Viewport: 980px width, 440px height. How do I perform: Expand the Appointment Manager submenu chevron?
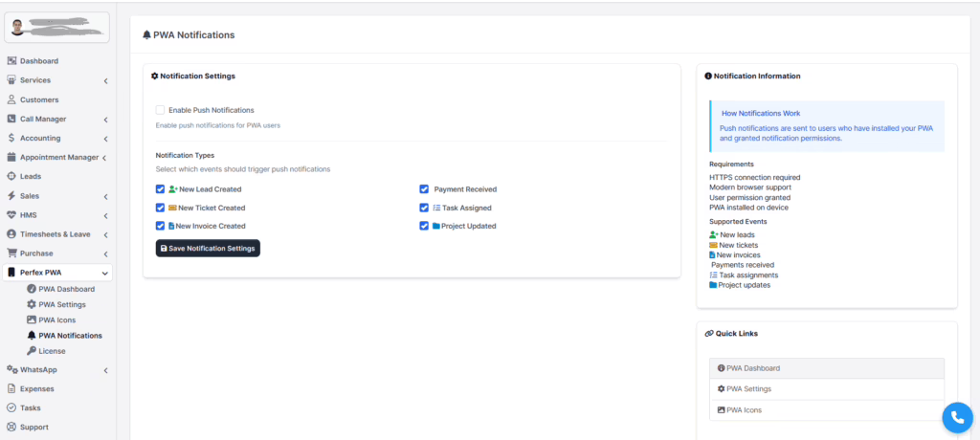104,158
